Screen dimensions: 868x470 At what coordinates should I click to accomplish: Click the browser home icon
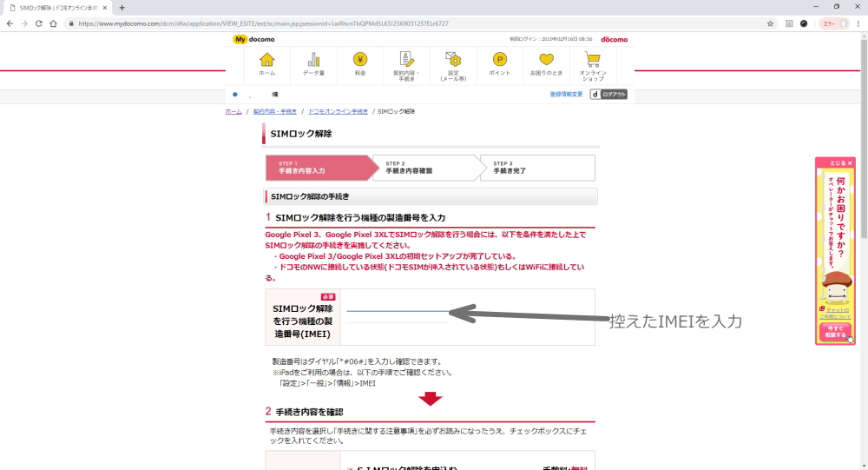[53, 23]
